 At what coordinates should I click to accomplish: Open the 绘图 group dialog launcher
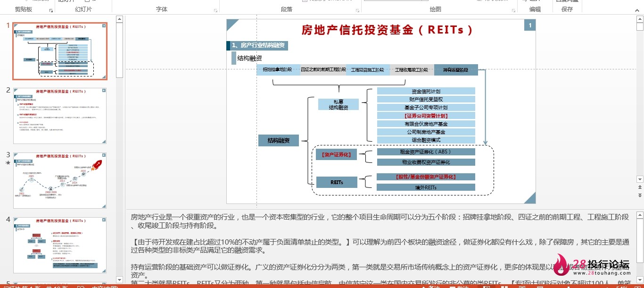point(513,10)
